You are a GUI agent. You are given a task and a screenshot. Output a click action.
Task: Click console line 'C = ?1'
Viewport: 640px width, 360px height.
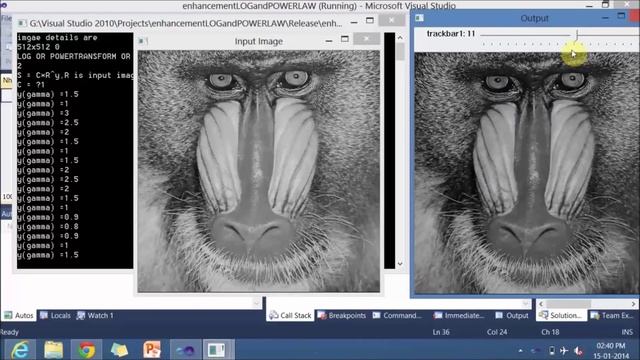point(31,84)
